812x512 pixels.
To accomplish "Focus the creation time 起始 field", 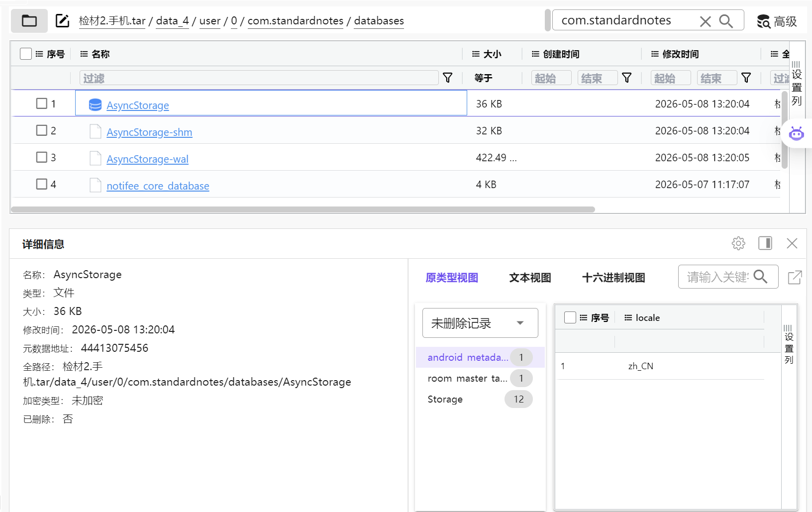I will 551,78.
